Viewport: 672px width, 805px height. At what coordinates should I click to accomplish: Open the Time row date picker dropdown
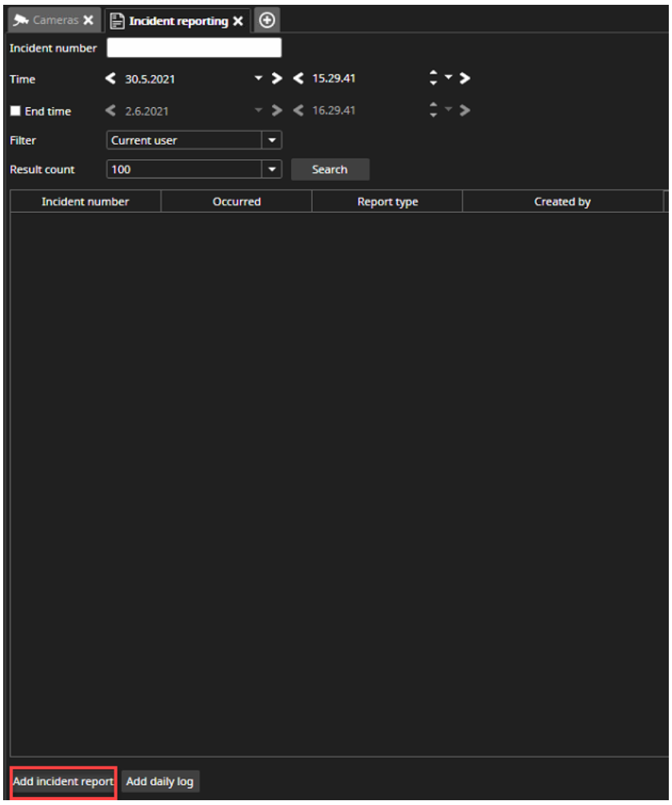(x=258, y=78)
